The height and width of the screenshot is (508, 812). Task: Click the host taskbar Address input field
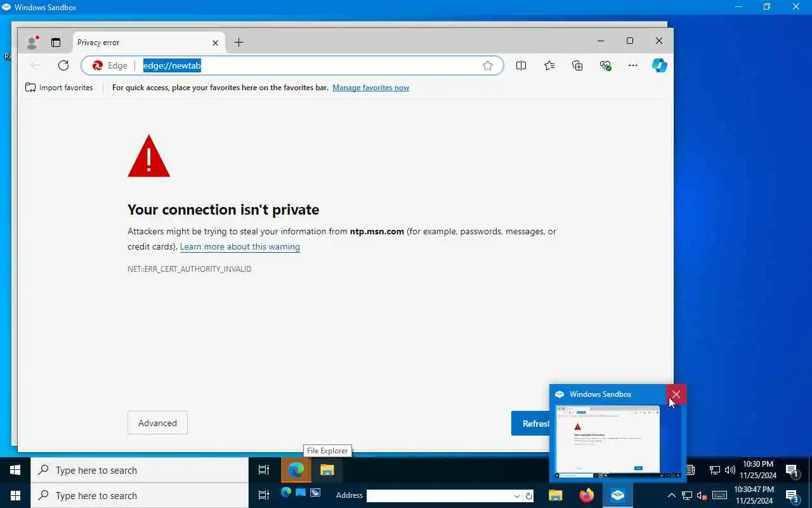(x=440, y=495)
